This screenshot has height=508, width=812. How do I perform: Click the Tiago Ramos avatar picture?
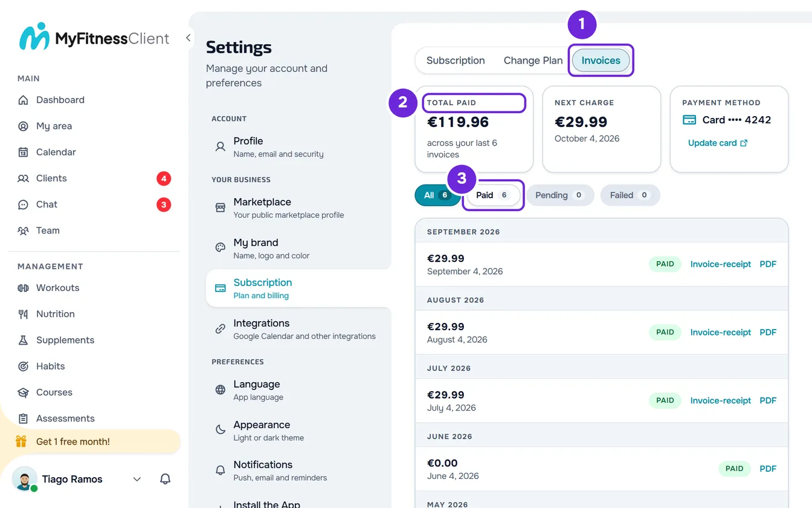(x=25, y=479)
